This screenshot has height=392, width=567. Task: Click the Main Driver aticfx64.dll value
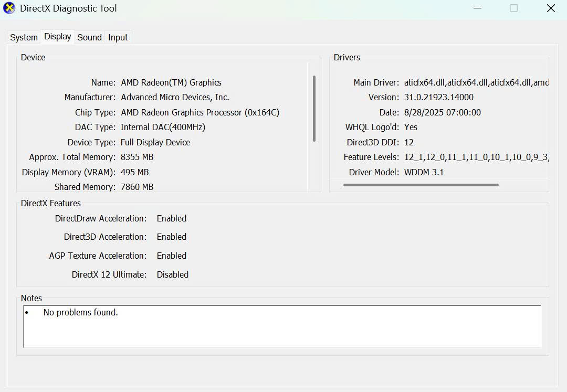click(476, 83)
